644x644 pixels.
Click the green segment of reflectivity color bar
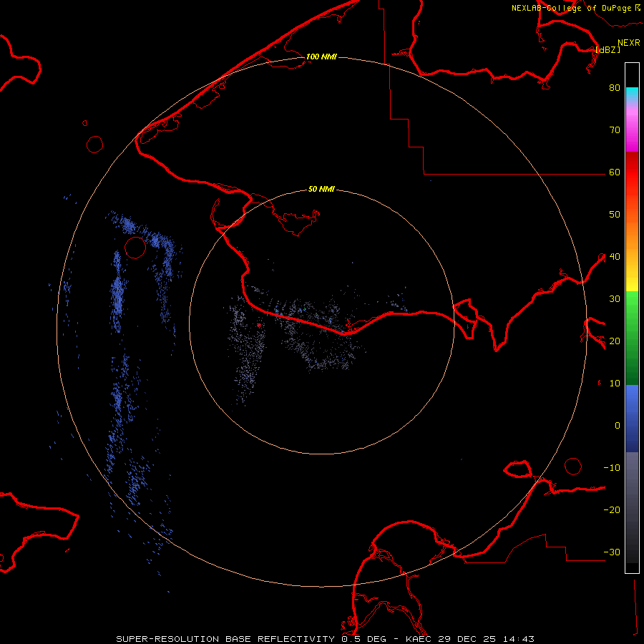coord(632,338)
